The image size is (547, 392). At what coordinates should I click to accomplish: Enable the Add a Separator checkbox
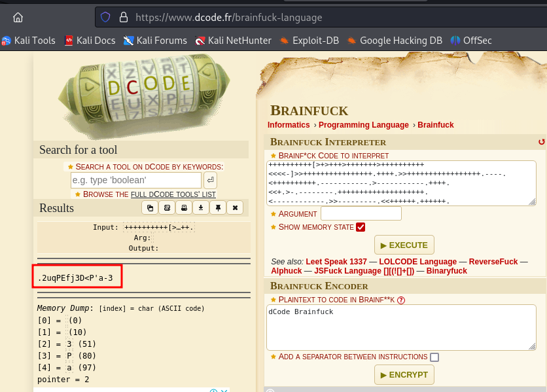coord(434,357)
